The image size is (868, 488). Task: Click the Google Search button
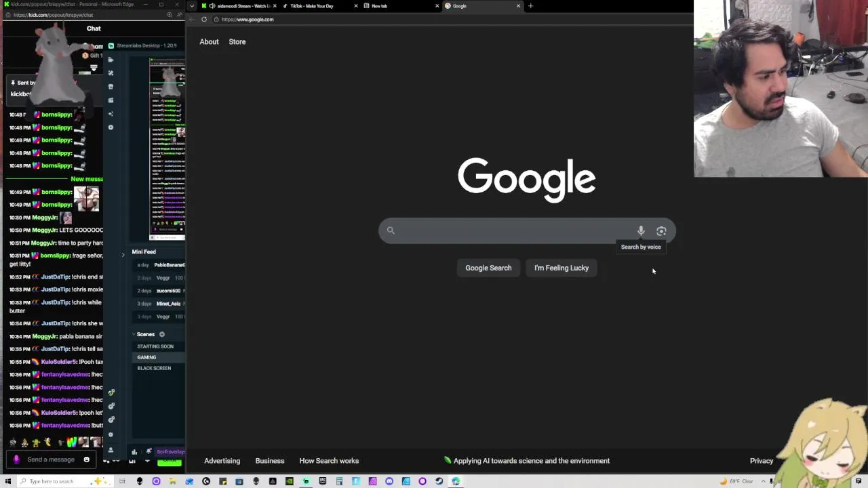click(x=488, y=268)
